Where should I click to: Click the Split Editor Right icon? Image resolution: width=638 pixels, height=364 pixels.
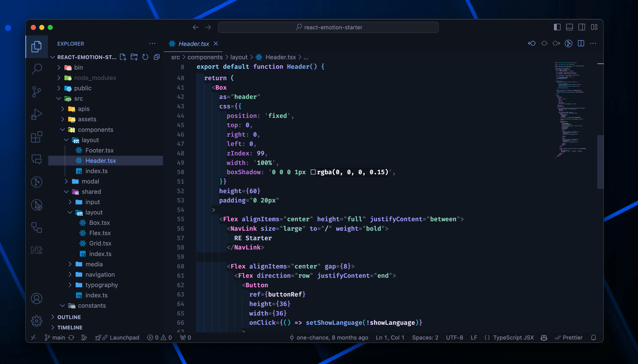tap(581, 43)
